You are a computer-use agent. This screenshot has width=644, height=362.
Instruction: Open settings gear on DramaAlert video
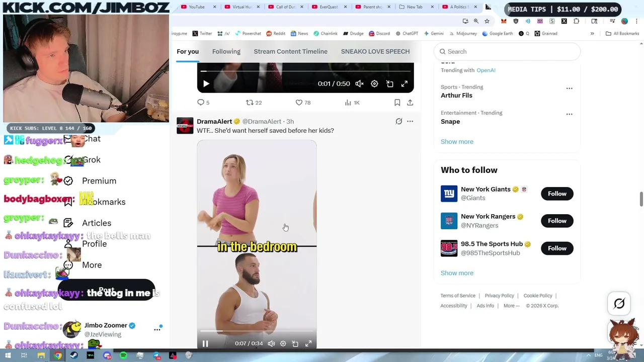click(x=283, y=343)
